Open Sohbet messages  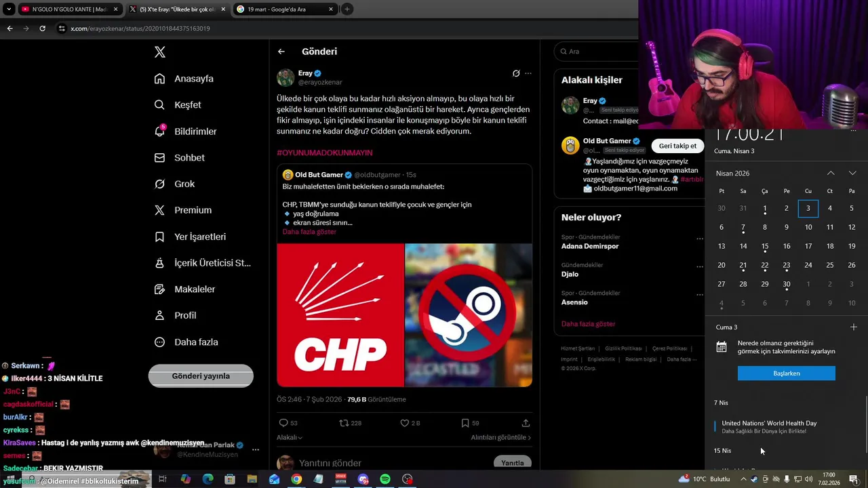[179, 158]
